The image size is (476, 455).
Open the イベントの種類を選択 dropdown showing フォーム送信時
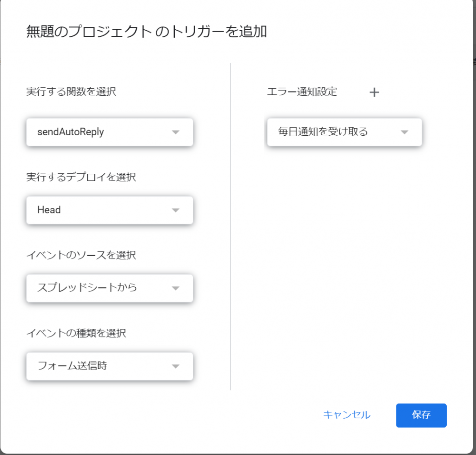coord(110,366)
